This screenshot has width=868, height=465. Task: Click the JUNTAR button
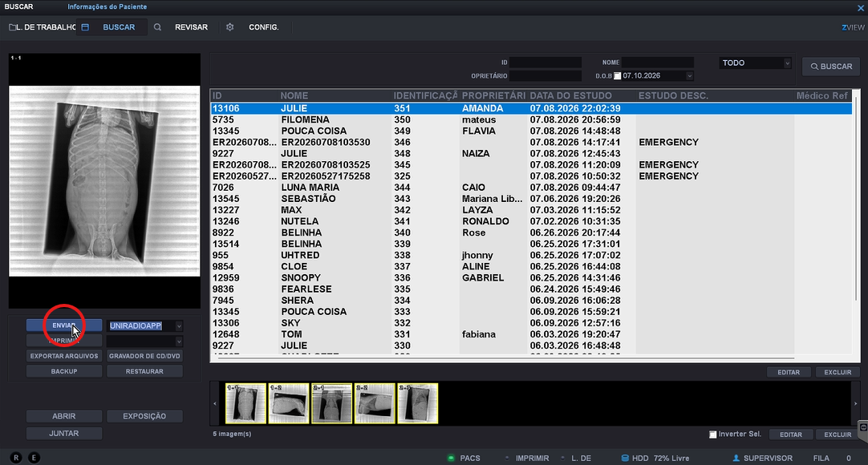(x=64, y=434)
